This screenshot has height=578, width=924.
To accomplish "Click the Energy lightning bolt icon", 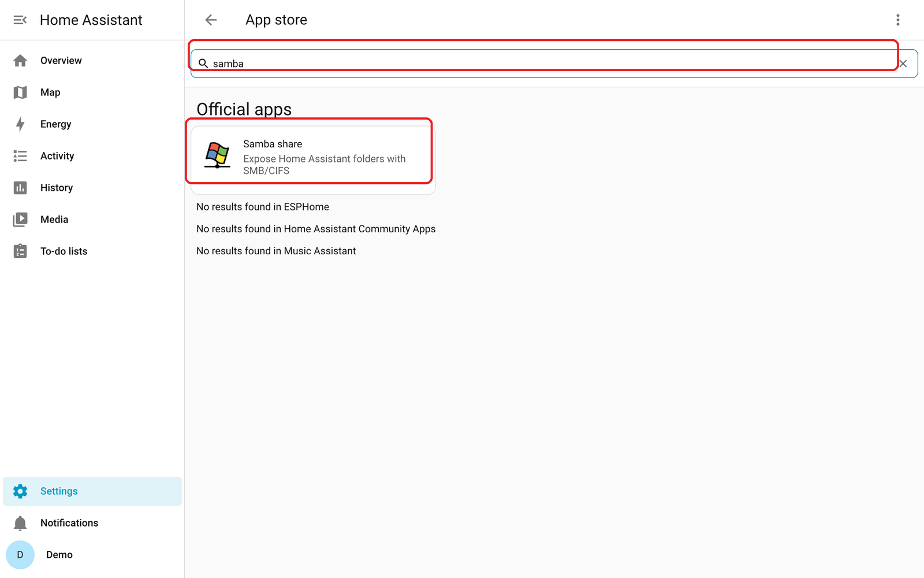I will point(20,124).
